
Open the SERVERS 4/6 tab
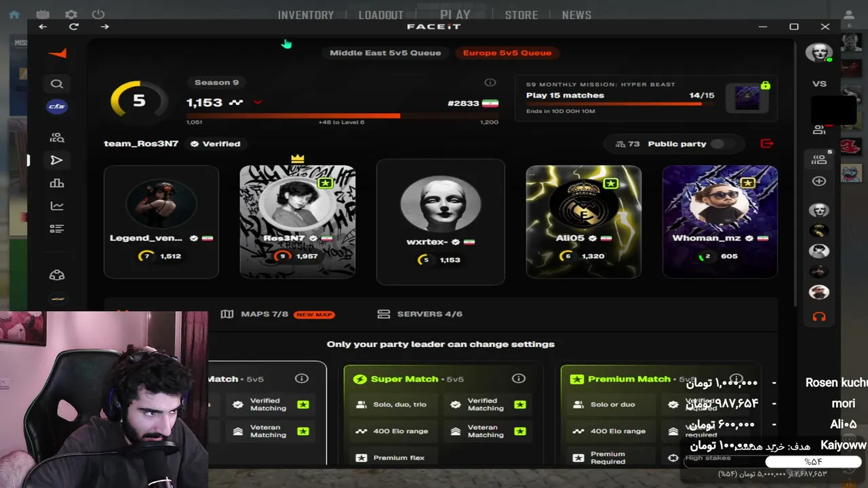[x=420, y=314]
